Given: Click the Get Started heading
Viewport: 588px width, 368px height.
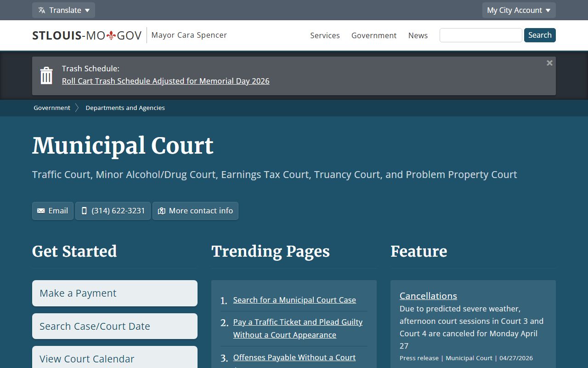Looking at the screenshot, I should (74, 252).
